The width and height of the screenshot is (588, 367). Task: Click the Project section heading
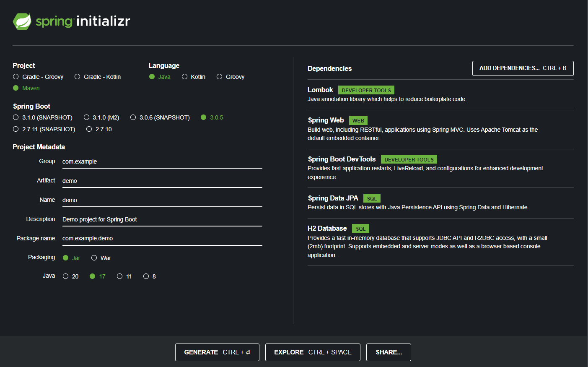click(24, 65)
